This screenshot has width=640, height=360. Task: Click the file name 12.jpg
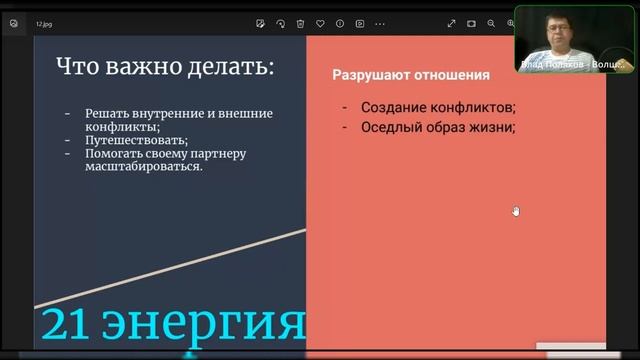tap(44, 24)
